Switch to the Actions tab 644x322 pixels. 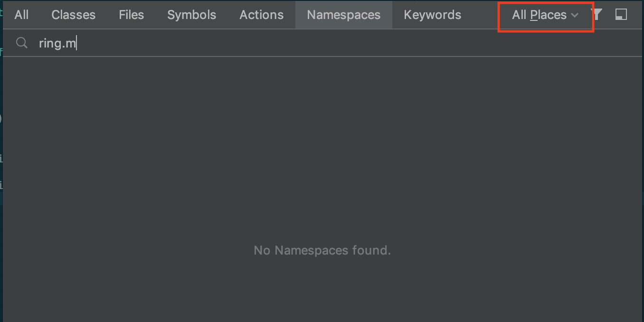(261, 14)
